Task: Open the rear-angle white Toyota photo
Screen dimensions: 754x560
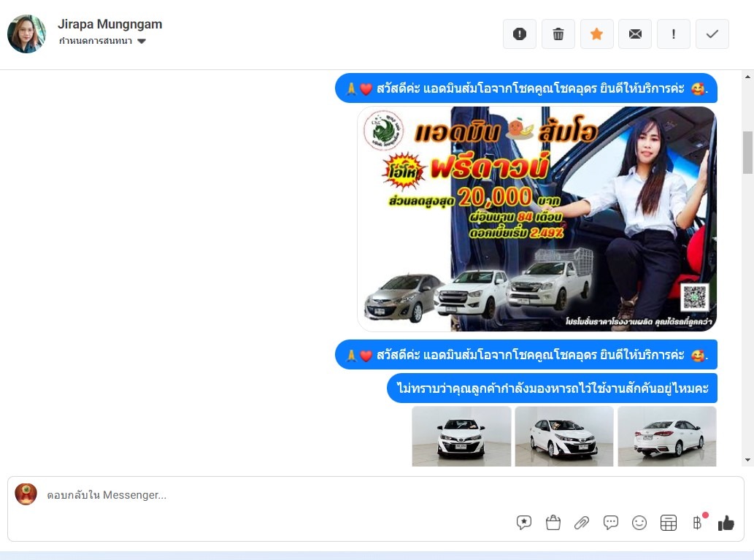Action: [x=667, y=437]
